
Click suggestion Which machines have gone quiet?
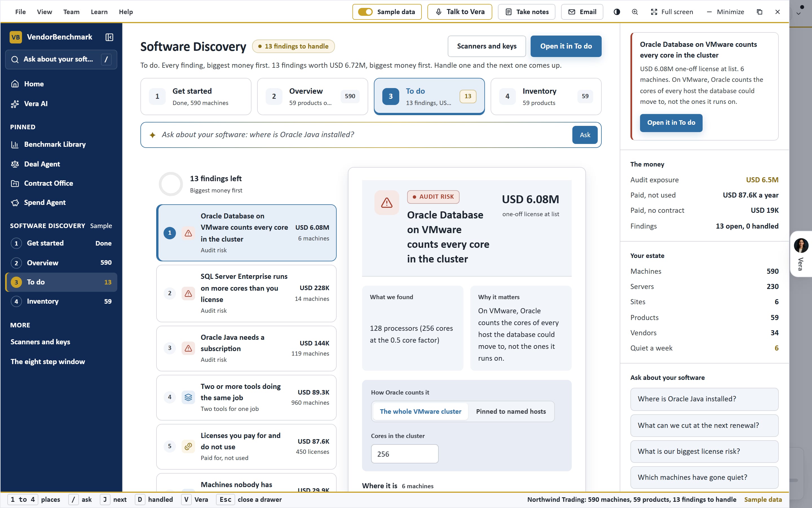pyautogui.click(x=704, y=477)
